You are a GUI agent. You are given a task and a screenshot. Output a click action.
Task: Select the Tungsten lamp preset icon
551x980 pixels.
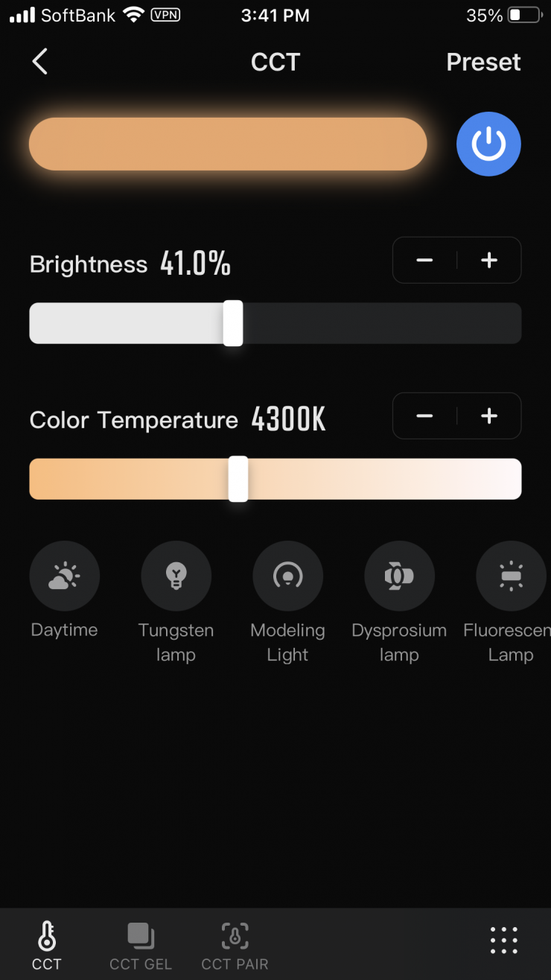click(x=176, y=576)
